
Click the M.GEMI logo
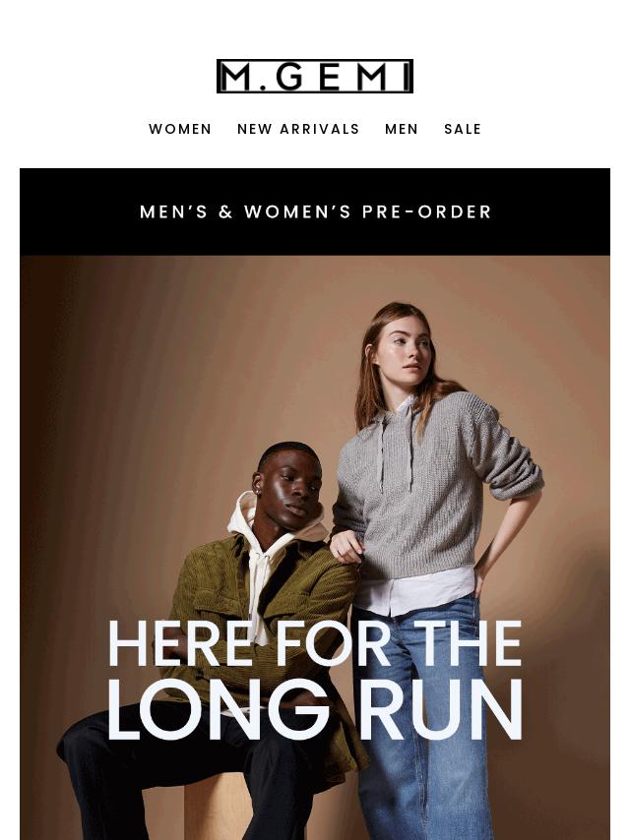tap(315, 76)
